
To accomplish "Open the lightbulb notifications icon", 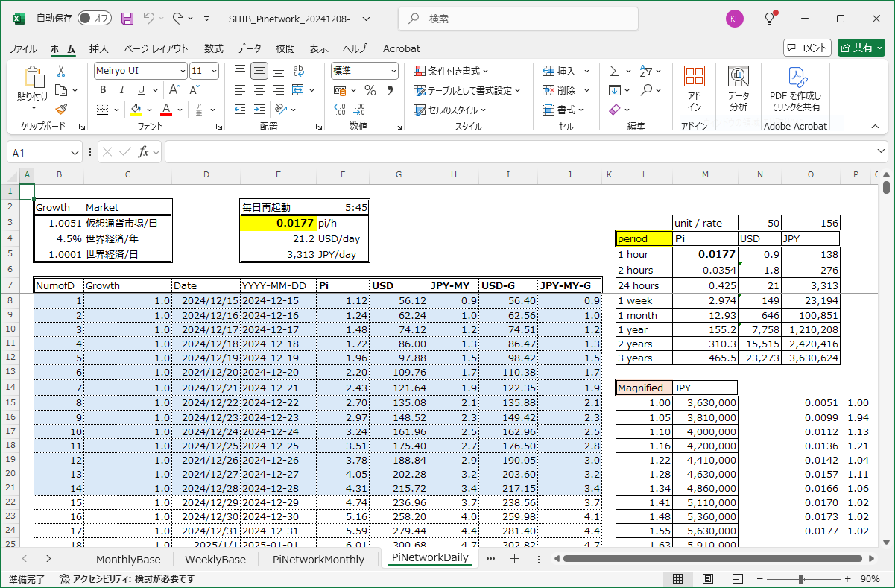I will point(770,18).
